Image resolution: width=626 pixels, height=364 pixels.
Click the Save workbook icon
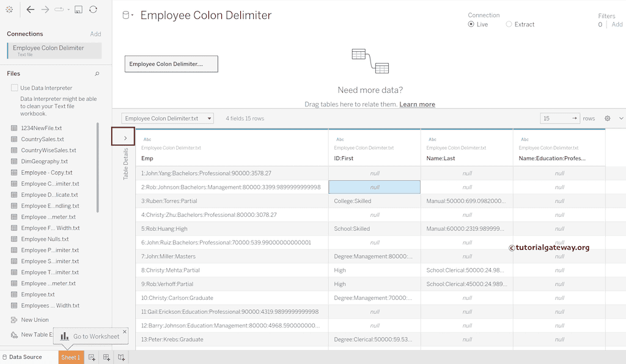click(79, 9)
